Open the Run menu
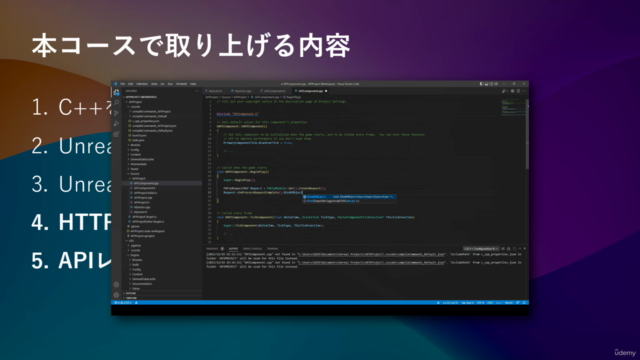 [x=170, y=84]
